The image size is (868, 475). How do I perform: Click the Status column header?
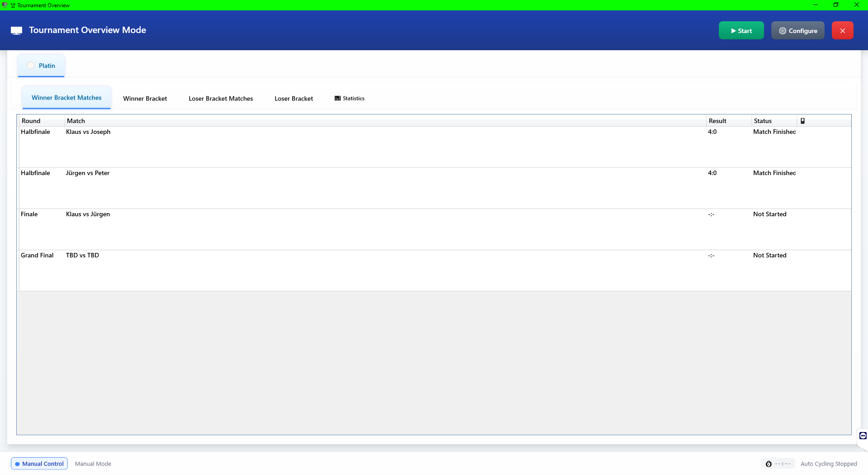pyautogui.click(x=774, y=121)
